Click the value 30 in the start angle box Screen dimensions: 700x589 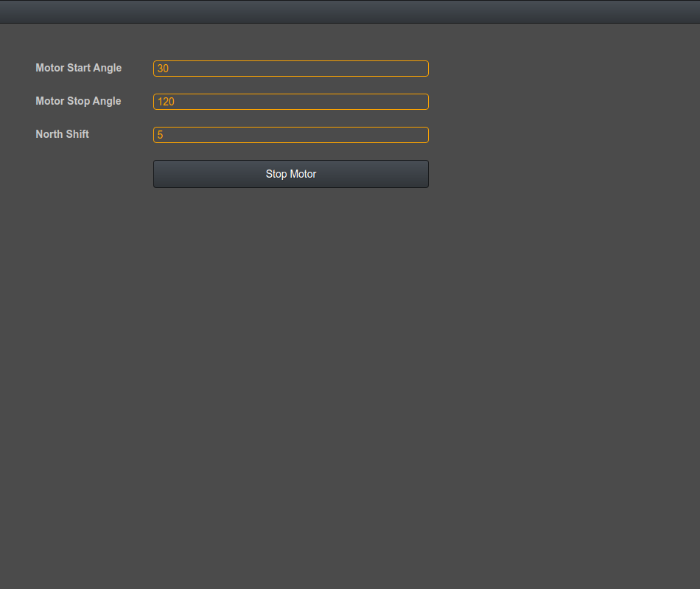(x=163, y=69)
